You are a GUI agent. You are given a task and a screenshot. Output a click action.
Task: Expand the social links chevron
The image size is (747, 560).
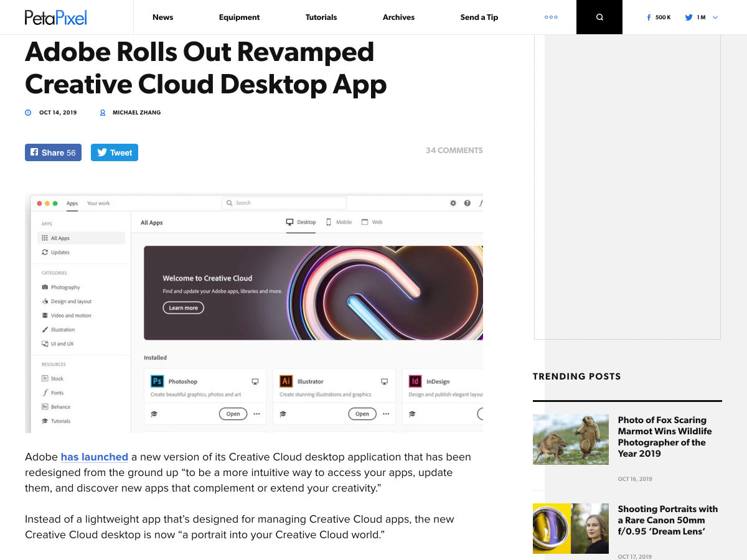click(715, 17)
